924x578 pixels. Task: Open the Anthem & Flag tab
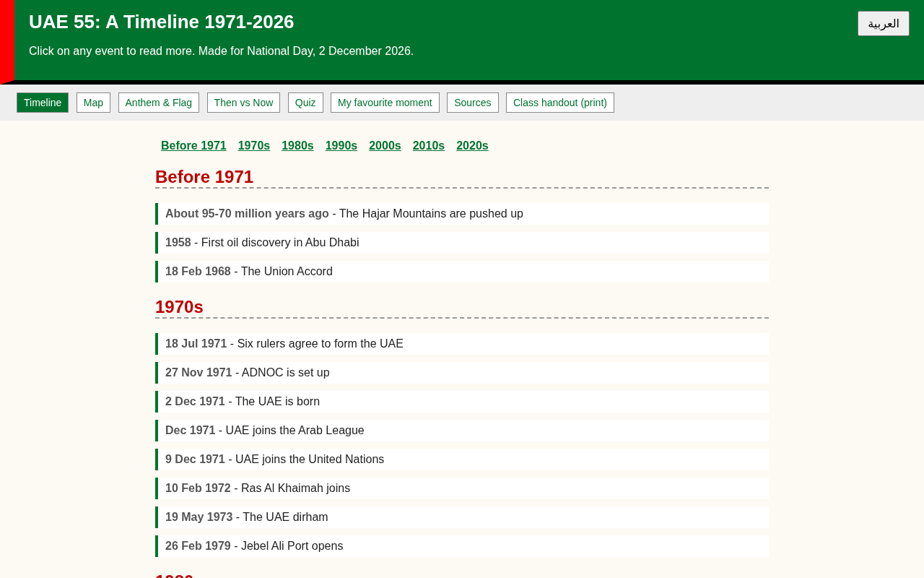159,103
